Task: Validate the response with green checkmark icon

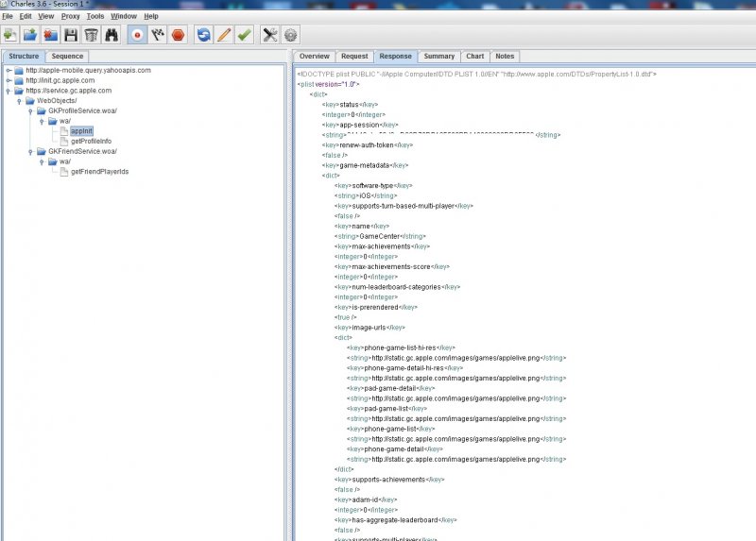Action: [244, 35]
